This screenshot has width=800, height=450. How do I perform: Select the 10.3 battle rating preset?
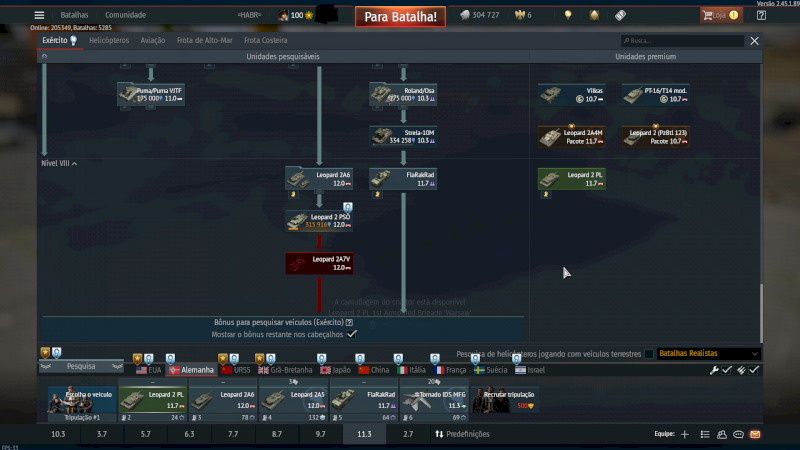coord(58,435)
